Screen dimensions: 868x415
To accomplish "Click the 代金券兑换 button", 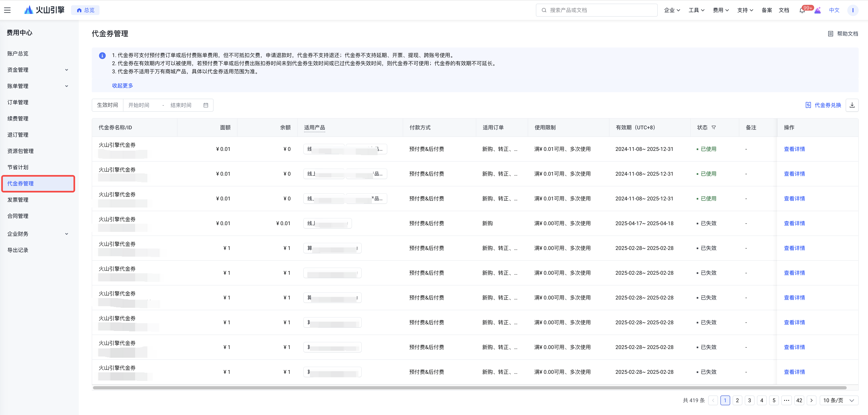I will (x=823, y=105).
